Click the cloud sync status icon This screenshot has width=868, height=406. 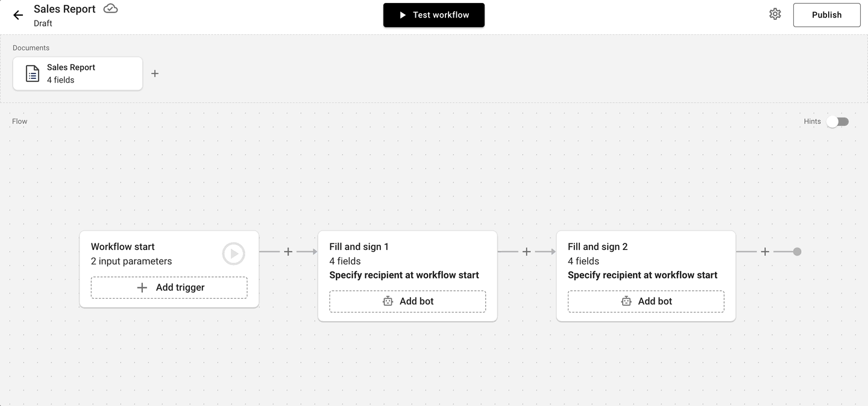click(110, 9)
